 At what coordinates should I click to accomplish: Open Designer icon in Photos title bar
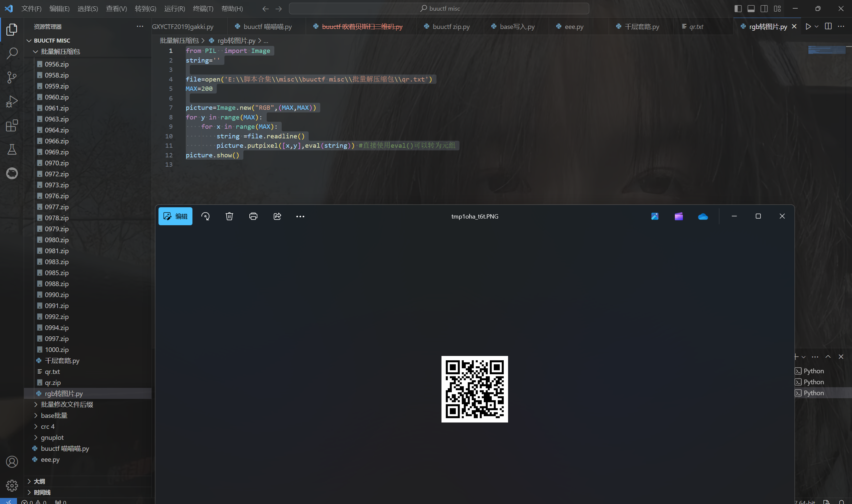pyautogui.click(x=655, y=216)
